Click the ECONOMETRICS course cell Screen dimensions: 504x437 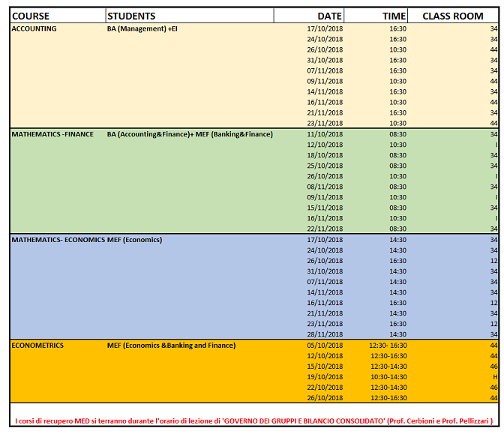(37, 345)
